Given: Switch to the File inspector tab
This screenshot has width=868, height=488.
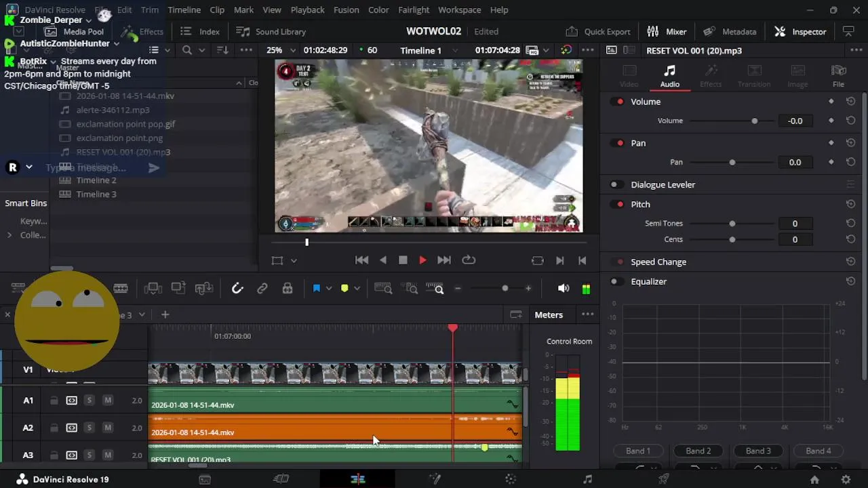Looking at the screenshot, I should point(838,76).
